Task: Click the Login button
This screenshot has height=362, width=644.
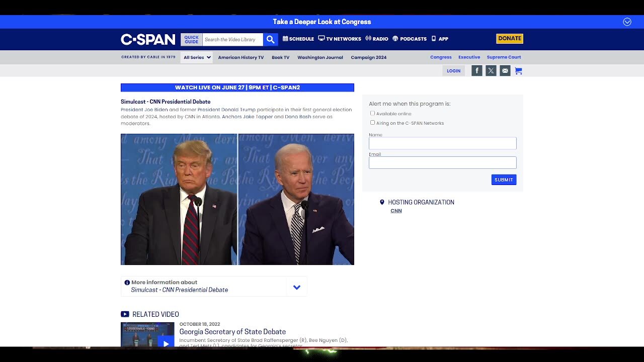Action: [x=454, y=71]
